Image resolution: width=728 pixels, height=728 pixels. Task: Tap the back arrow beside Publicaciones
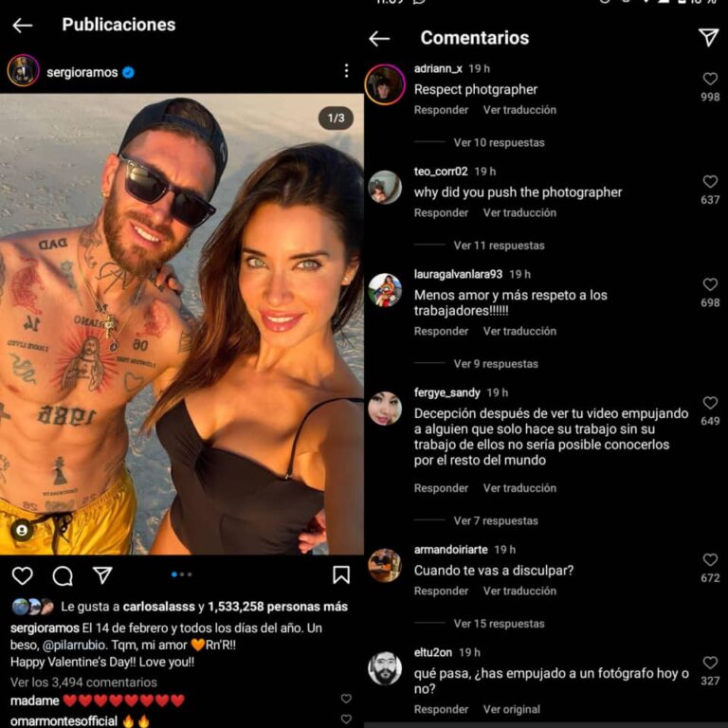tap(23, 25)
